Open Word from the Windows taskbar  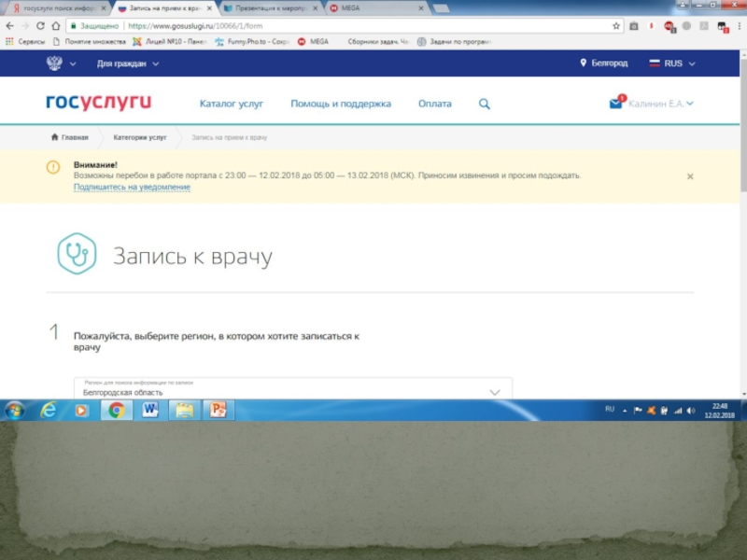tap(150, 411)
